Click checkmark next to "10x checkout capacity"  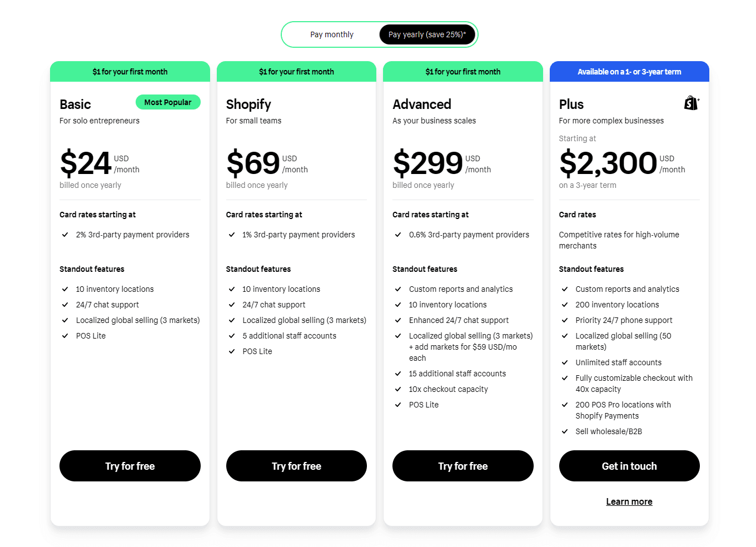tap(398, 389)
